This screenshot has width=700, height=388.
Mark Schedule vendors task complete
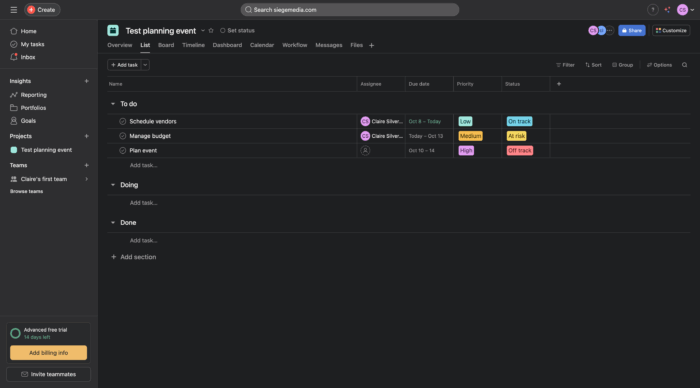click(122, 121)
